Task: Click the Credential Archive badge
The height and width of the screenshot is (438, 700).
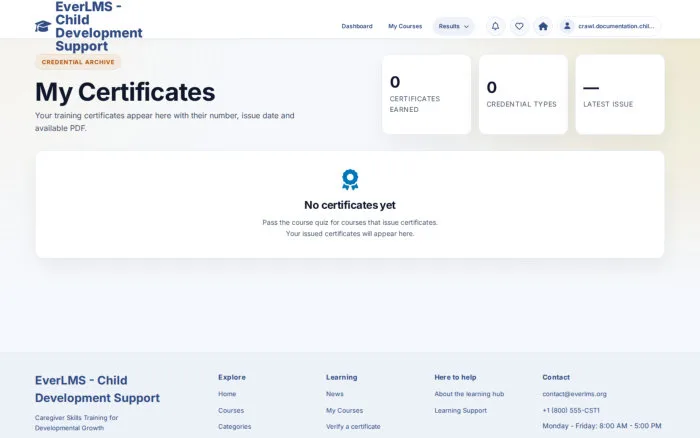Action: click(78, 62)
